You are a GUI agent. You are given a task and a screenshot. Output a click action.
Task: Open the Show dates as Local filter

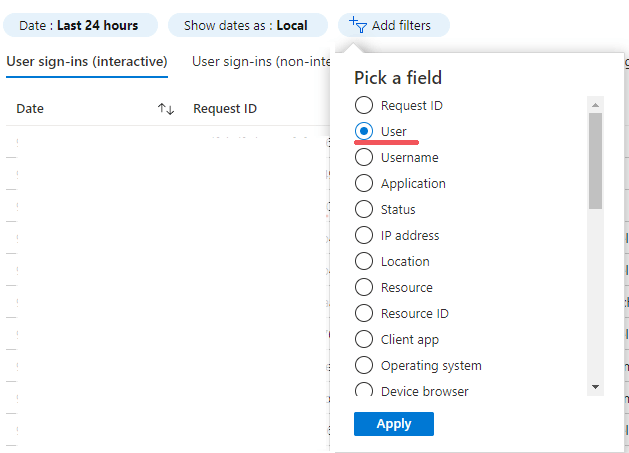coord(246,25)
